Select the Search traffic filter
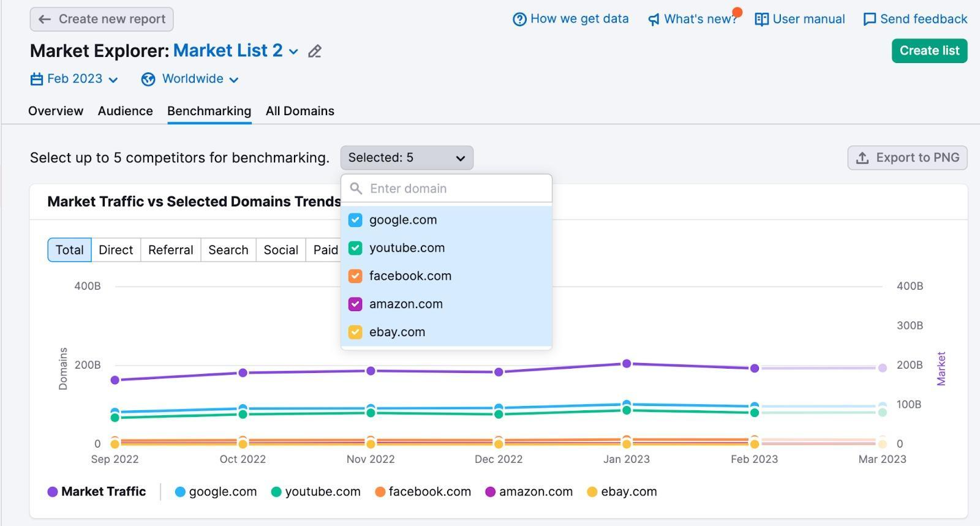 [x=228, y=250]
